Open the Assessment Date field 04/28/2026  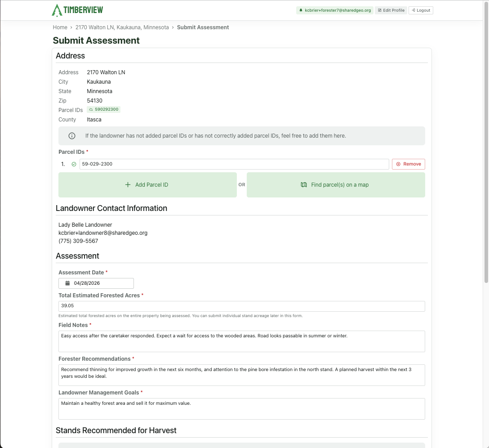(96, 283)
